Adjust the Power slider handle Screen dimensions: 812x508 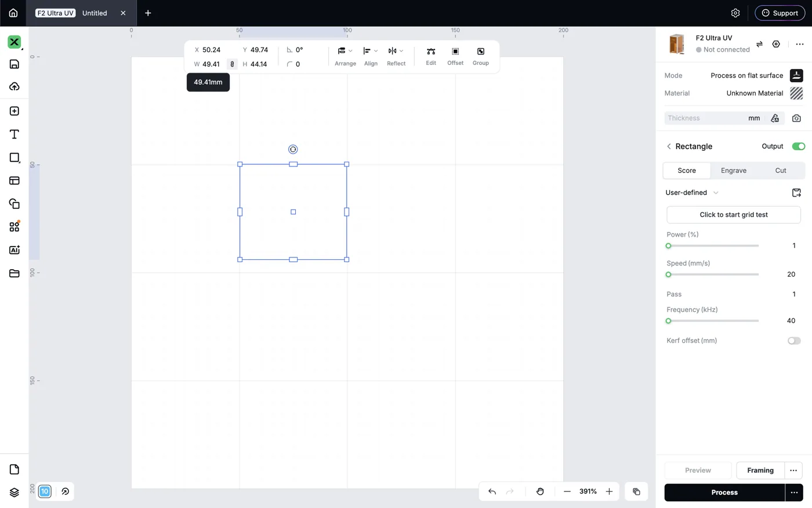click(x=668, y=246)
